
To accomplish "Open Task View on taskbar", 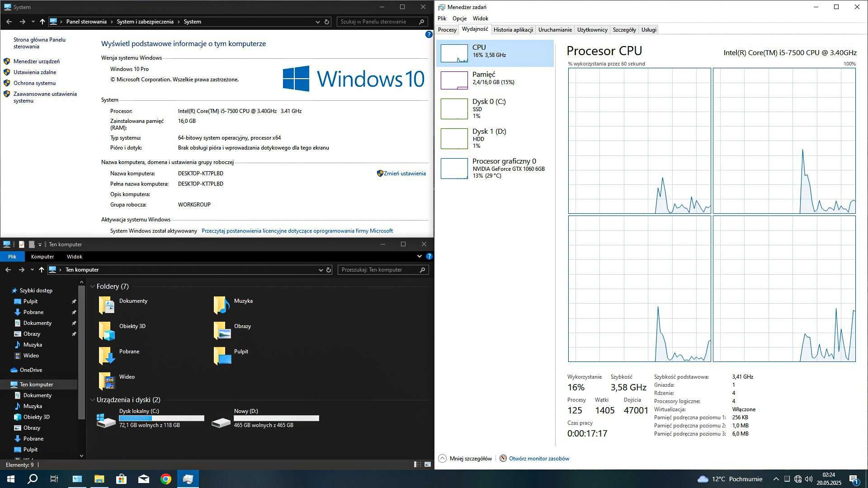I will click(x=54, y=479).
